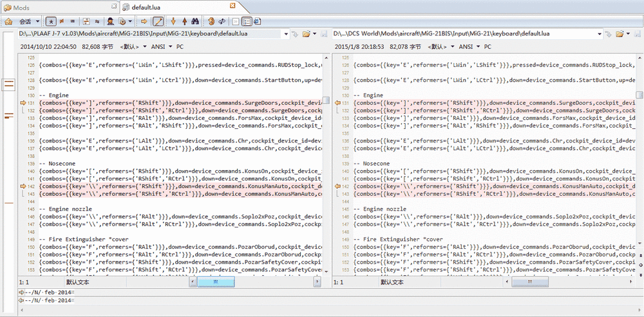Browse for left file folder icon
This screenshot has width=644, height=317.
pyautogui.click(x=307, y=34)
